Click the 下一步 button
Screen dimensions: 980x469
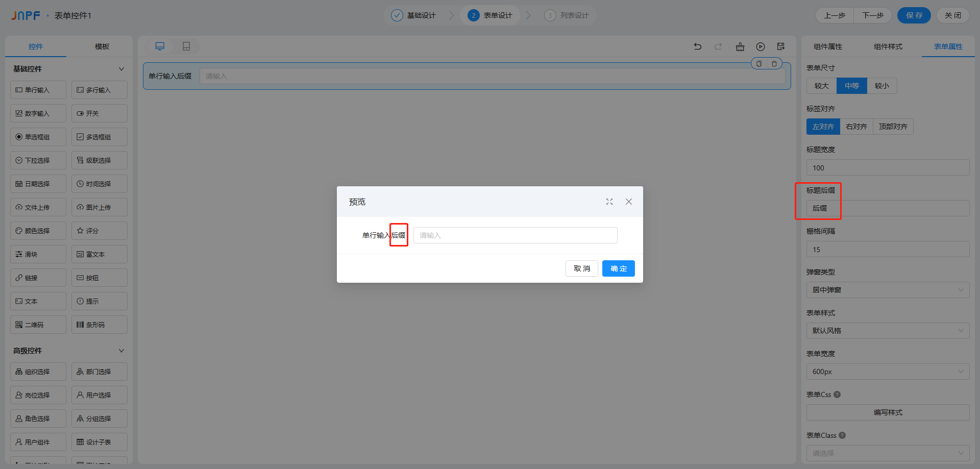pos(873,15)
